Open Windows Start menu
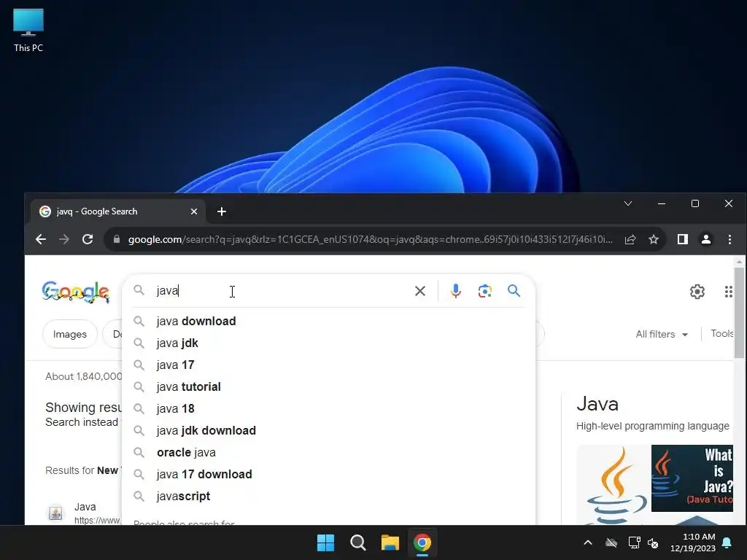The width and height of the screenshot is (747, 560). 326,542
